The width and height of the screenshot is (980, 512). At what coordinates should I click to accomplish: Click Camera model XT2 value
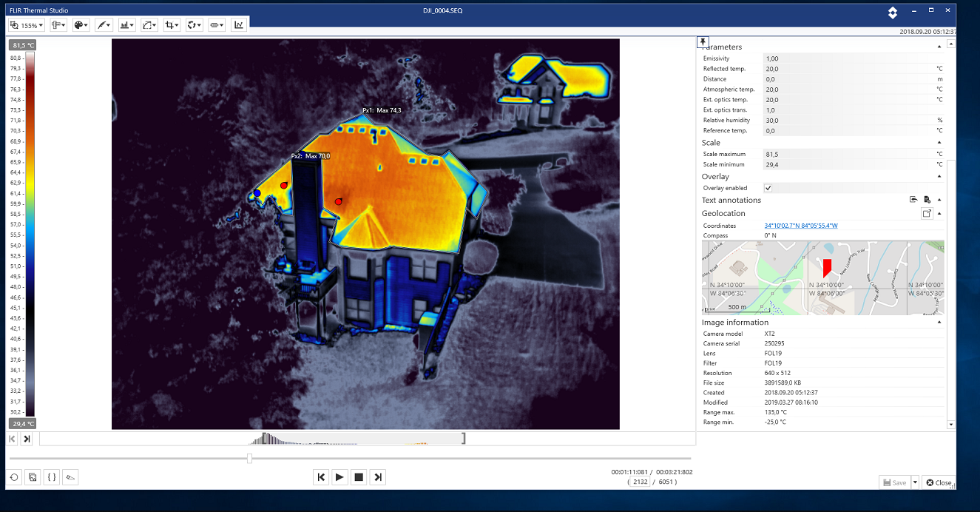click(x=769, y=334)
